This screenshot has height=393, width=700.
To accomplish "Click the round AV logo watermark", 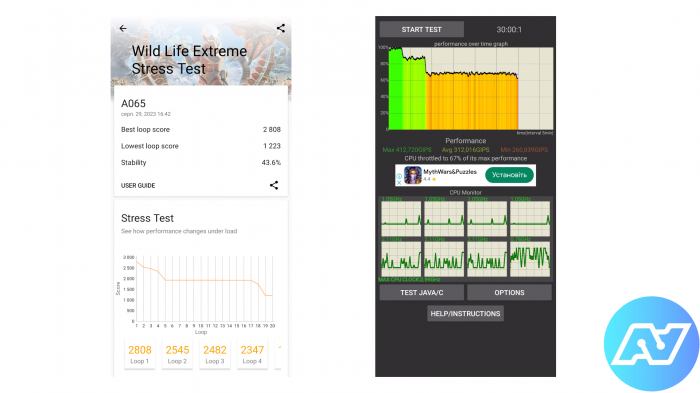I will (651, 343).
